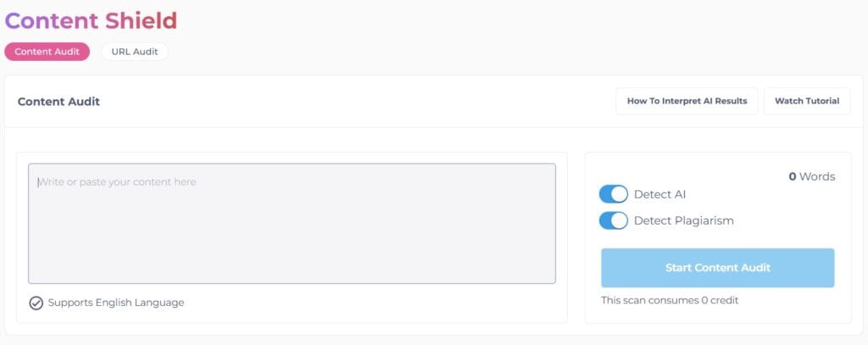This screenshot has width=868, height=345.
Task: Click the "Words" counter label
Action: click(817, 176)
